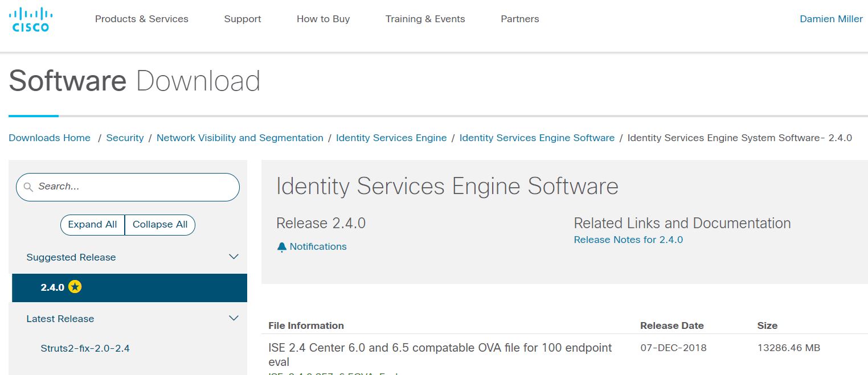The width and height of the screenshot is (868, 375).
Task: Collapse the Suggested Release section chevron
Action: (234, 257)
